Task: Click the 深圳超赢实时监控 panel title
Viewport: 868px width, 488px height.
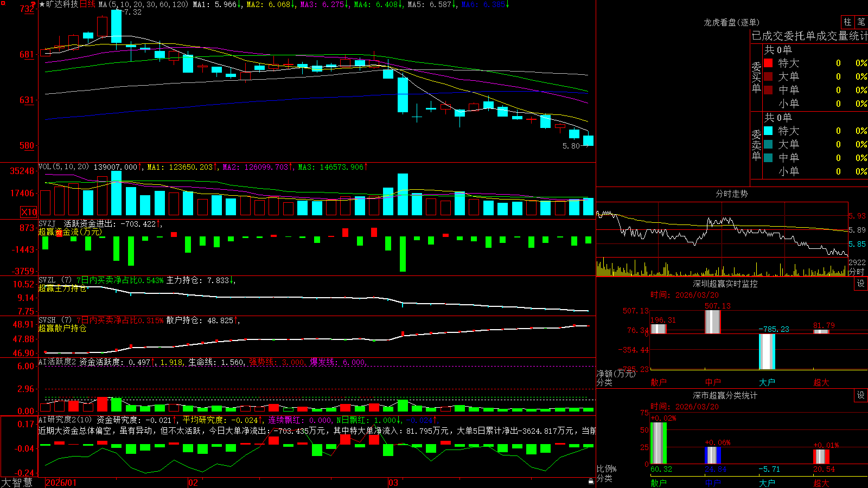Action: [x=725, y=284]
